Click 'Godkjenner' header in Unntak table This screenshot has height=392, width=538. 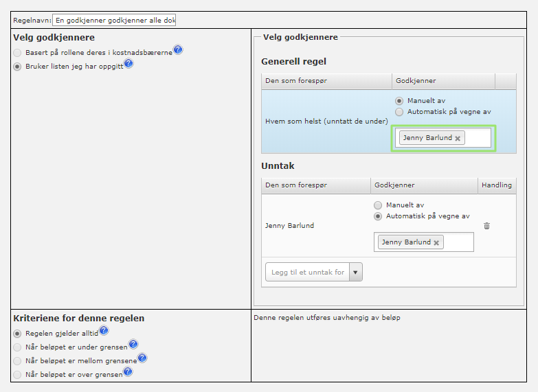click(424, 185)
